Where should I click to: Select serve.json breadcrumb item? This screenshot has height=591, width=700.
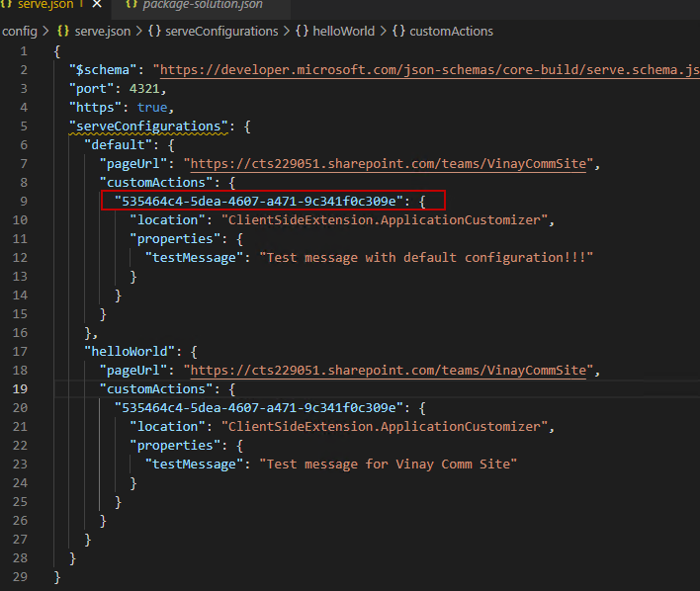point(103,32)
